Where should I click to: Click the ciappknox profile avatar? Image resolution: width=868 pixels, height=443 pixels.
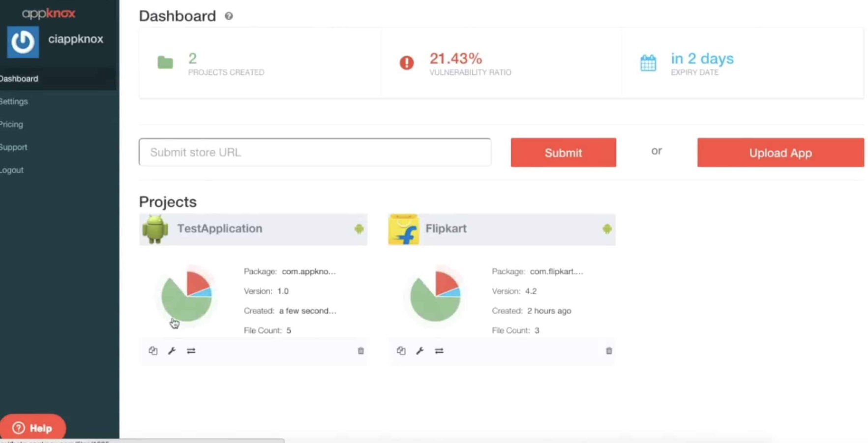pos(23,42)
